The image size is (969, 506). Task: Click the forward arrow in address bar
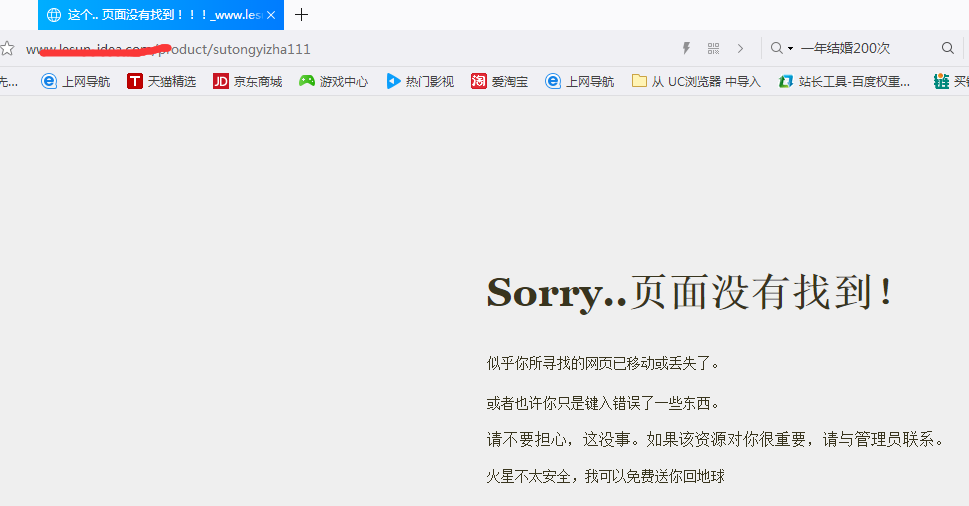coord(740,48)
